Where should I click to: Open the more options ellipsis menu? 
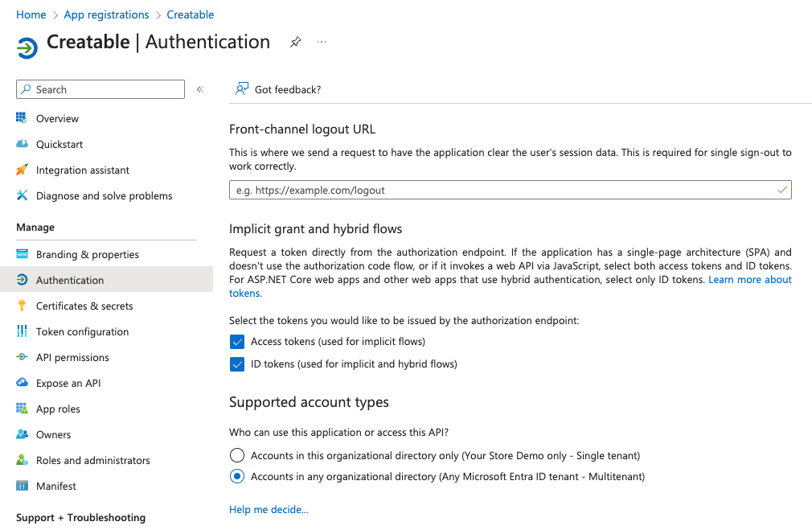(322, 42)
